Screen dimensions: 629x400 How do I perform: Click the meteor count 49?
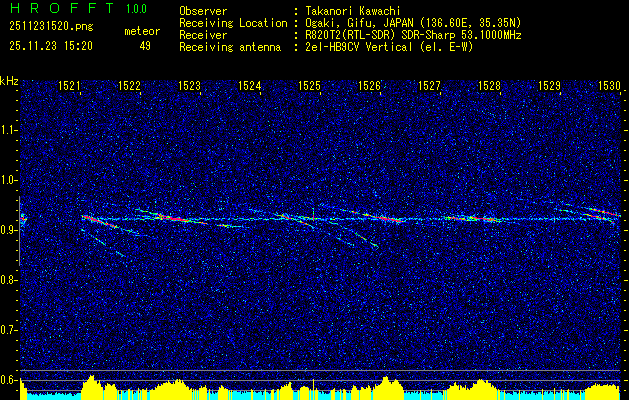coord(145,46)
